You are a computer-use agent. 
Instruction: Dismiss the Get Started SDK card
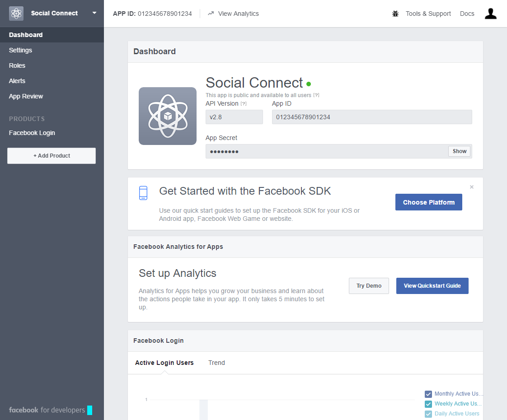472,187
